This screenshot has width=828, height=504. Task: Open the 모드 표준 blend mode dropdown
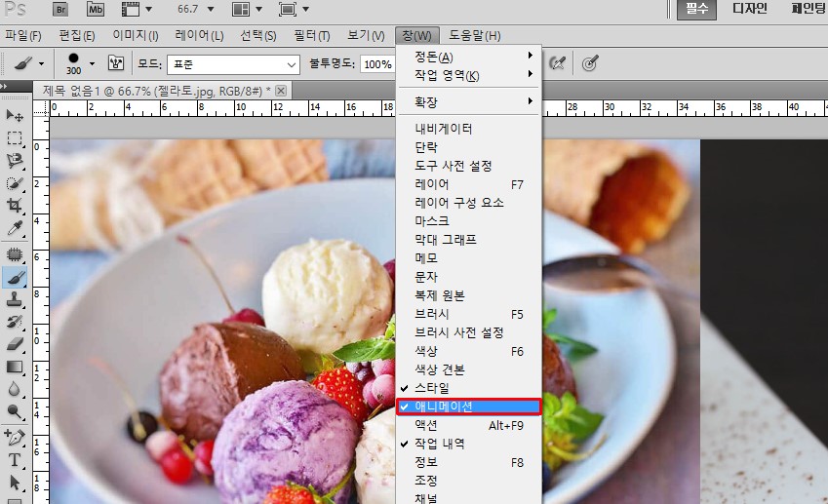(x=233, y=64)
